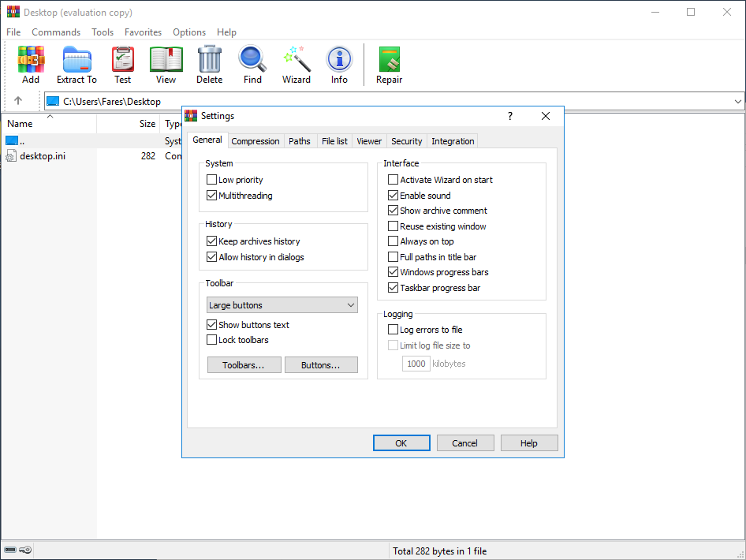Click the Info toolbar icon
746x560 pixels.
(x=339, y=59)
